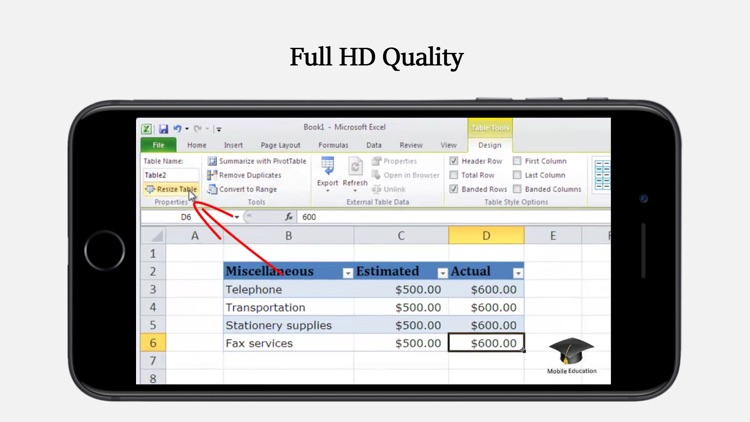750x422 pixels.
Task: Click the Select All corner button
Action: coord(154,235)
